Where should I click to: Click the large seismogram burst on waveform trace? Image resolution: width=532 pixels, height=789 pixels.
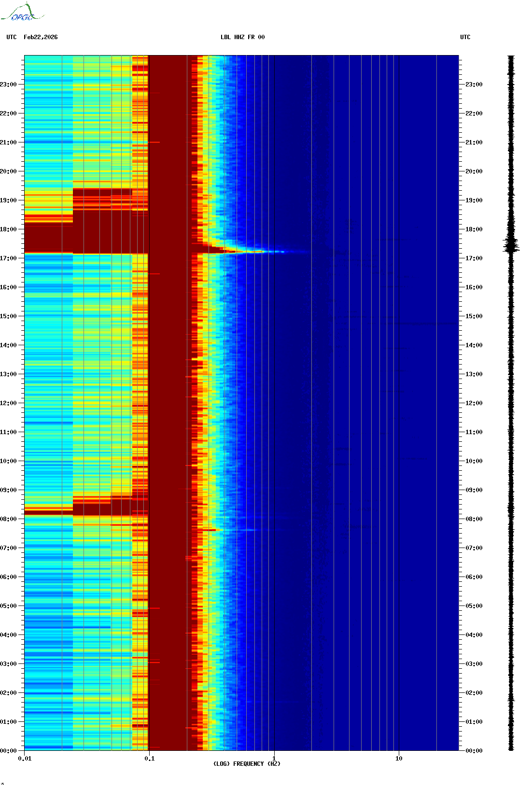point(511,245)
